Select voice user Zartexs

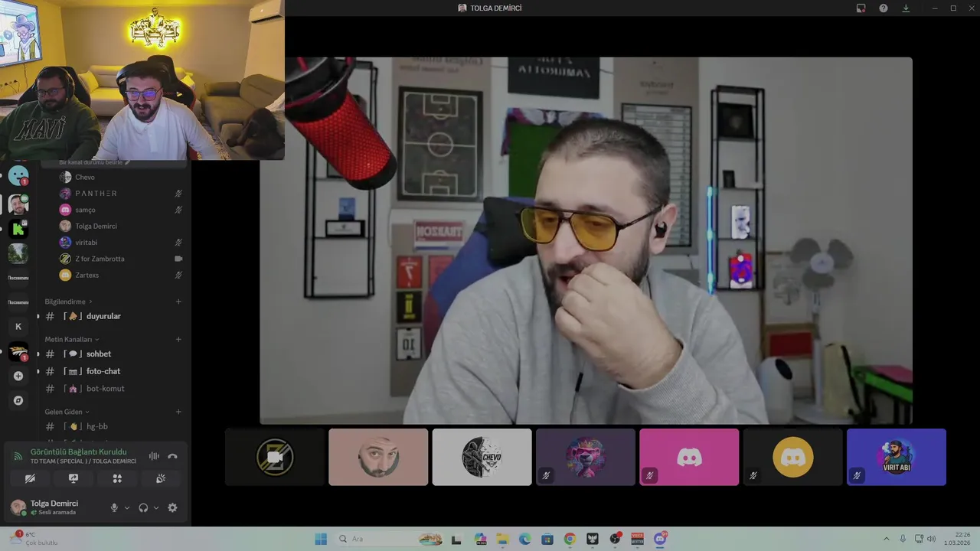pyautogui.click(x=120, y=275)
